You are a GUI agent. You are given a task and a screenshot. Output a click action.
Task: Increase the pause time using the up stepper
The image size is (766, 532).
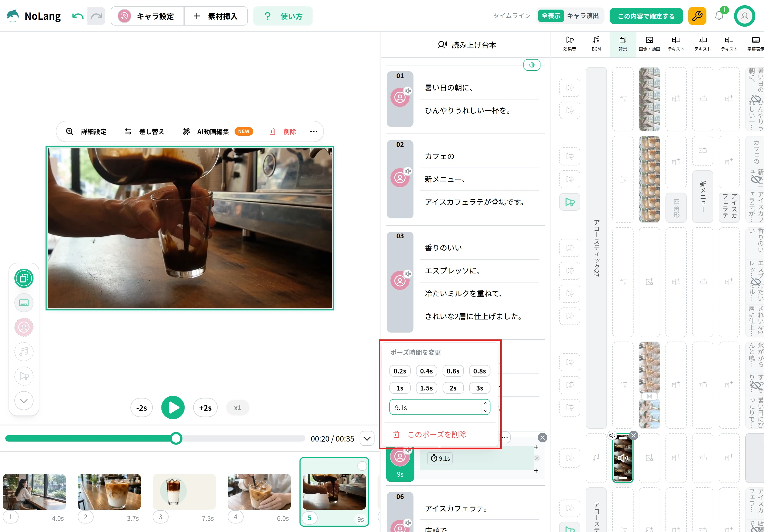pos(485,403)
